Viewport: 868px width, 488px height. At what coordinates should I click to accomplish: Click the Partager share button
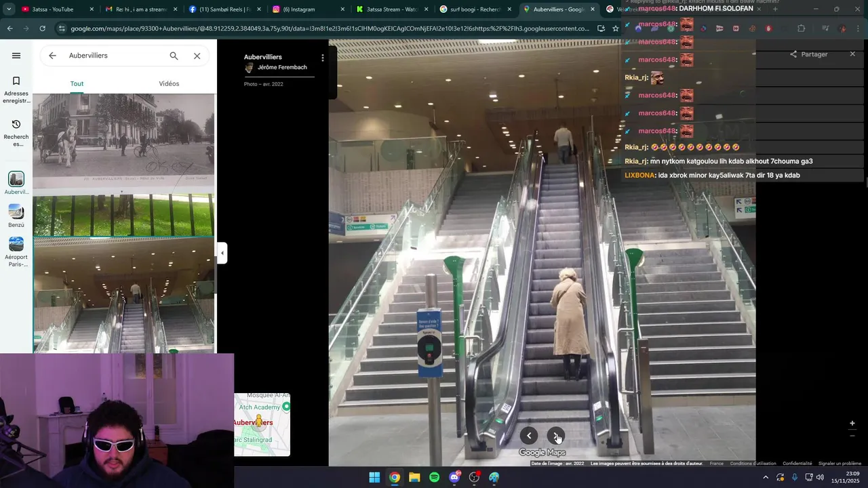pyautogui.click(x=808, y=54)
